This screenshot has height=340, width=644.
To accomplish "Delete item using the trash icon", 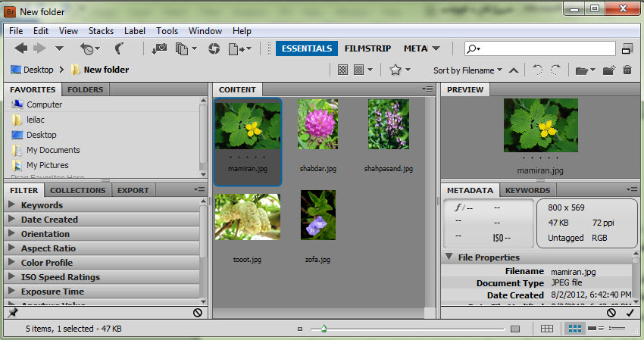I will 627,70.
